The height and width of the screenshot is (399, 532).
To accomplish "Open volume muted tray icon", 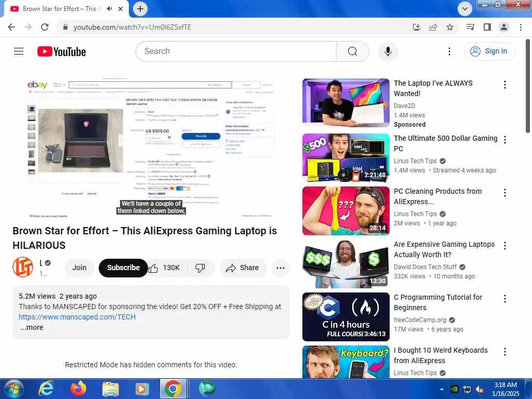I will [480, 390].
